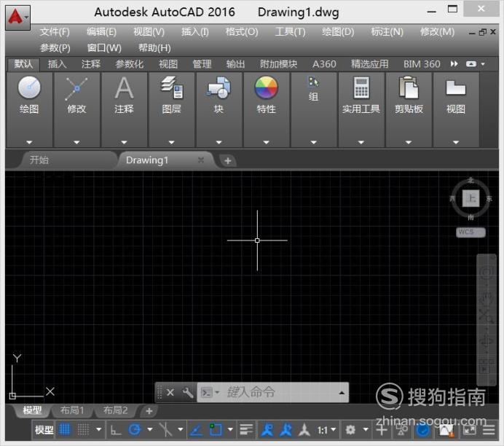Toggle isometric drafting icon
The width and height of the screenshot is (504, 446).
click(x=165, y=429)
